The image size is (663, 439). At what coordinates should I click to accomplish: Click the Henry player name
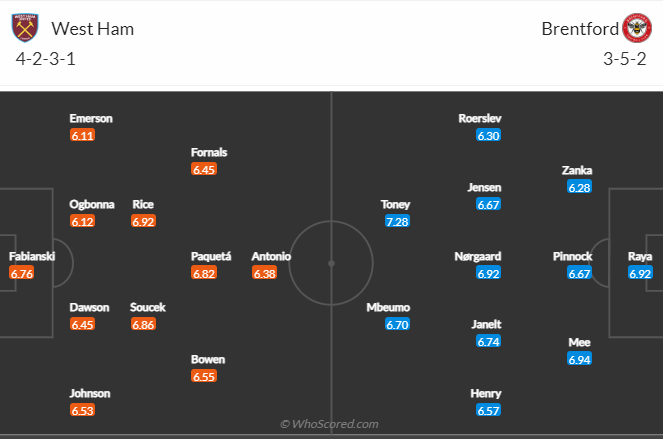(x=486, y=394)
